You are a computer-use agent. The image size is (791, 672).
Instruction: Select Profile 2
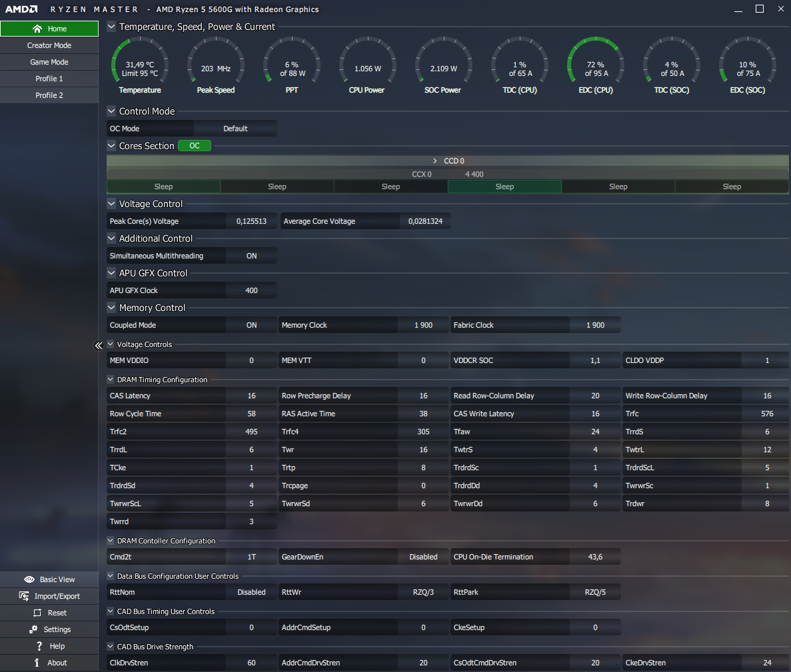[x=49, y=95]
